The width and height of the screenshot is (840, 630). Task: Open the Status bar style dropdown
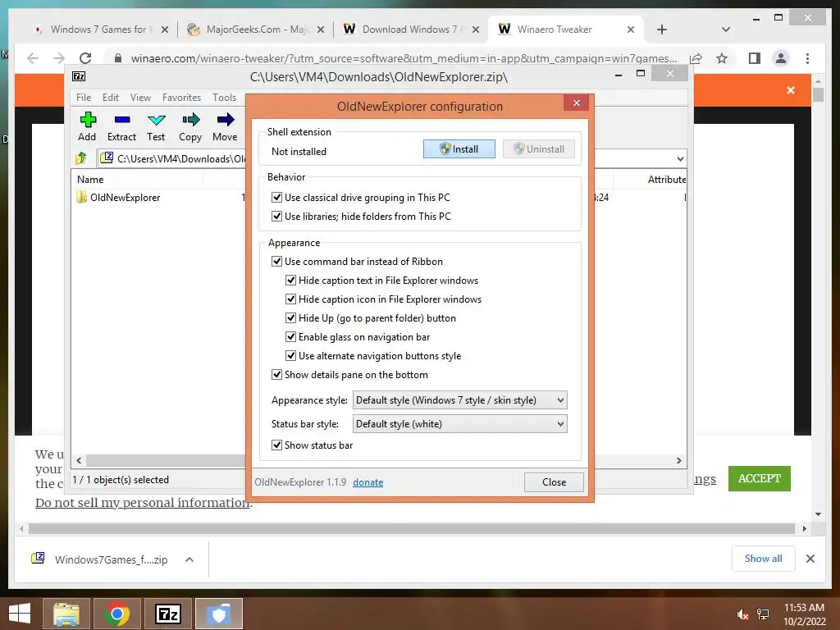(x=459, y=424)
